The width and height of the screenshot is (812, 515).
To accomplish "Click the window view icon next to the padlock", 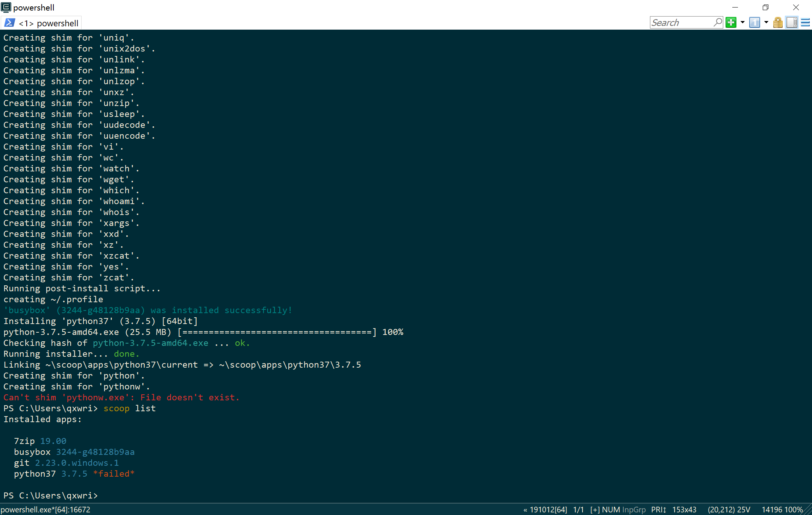I will click(x=792, y=22).
